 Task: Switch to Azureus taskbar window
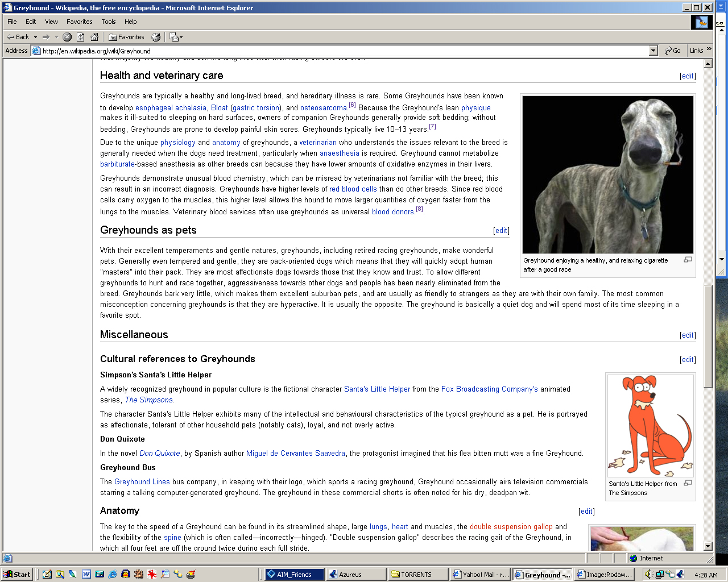pyautogui.click(x=357, y=574)
